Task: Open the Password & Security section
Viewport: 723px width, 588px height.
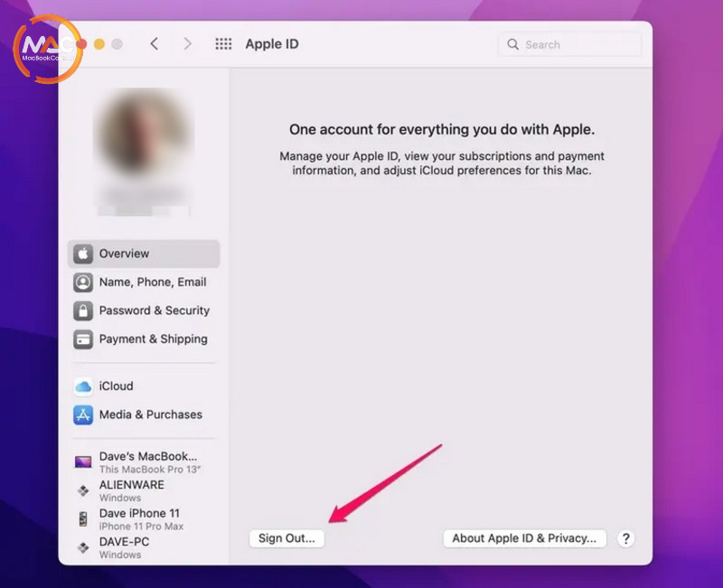Action: click(154, 311)
